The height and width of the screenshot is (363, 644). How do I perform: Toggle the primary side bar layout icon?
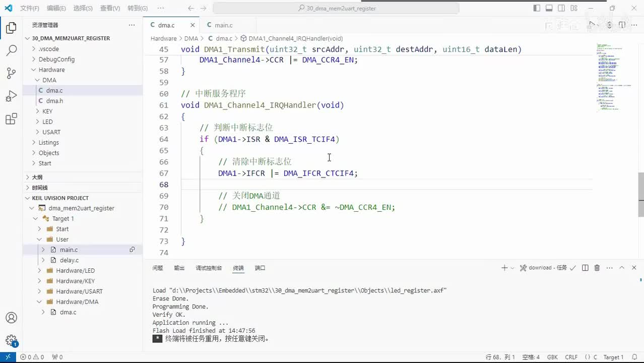(537, 8)
